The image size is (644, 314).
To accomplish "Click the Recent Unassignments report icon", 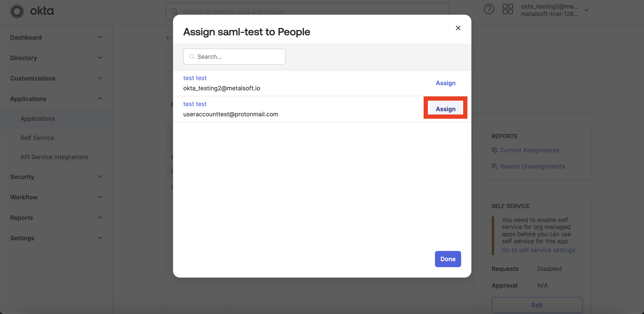I will click(x=494, y=167).
